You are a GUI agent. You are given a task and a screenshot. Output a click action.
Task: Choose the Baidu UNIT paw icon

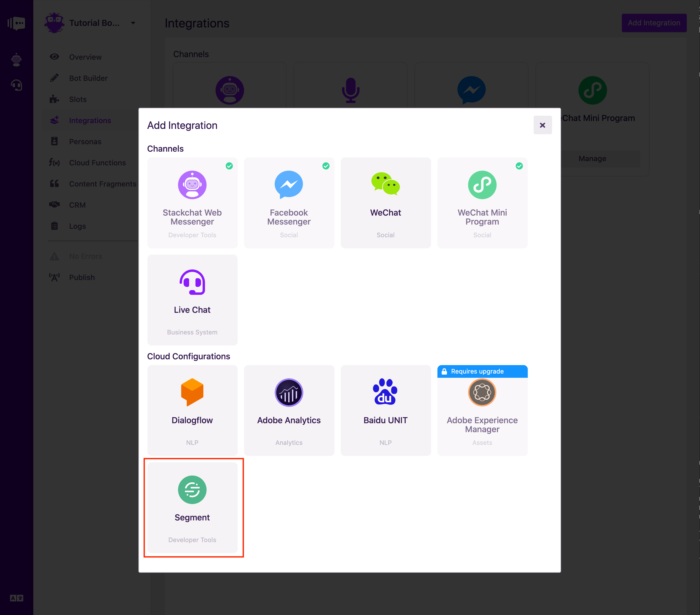(x=385, y=392)
